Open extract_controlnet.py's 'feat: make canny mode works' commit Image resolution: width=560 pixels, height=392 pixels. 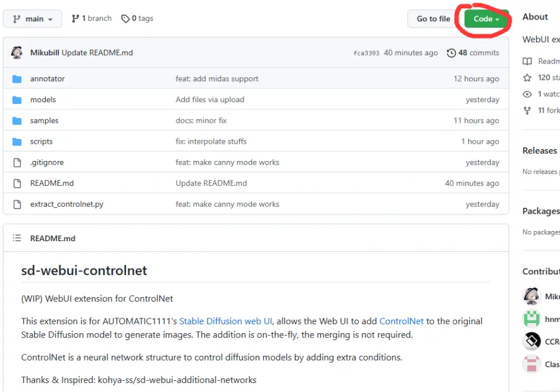tap(228, 204)
